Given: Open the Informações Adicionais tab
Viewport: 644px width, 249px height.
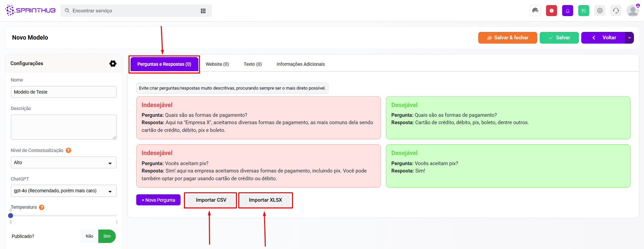Looking at the screenshot, I should coord(300,64).
